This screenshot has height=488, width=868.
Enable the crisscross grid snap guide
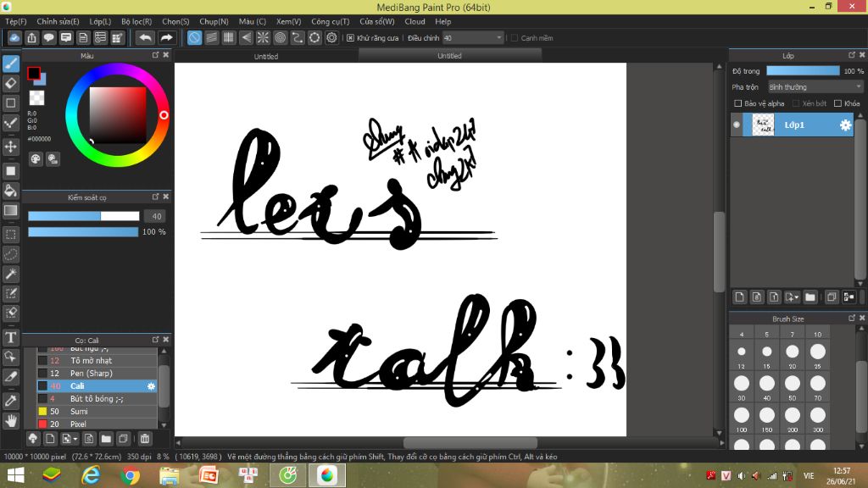click(229, 37)
